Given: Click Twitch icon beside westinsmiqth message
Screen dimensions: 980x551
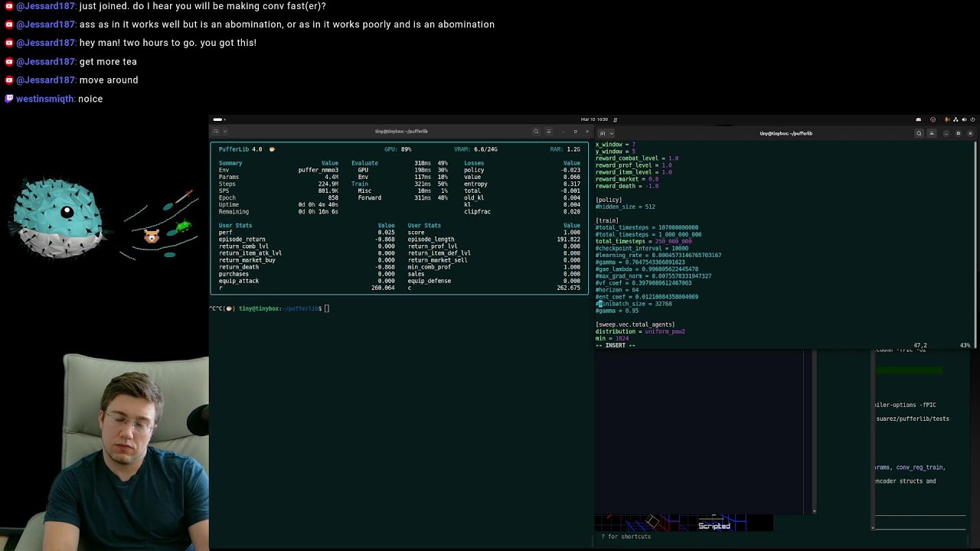Looking at the screenshot, I should coord(9,99).
